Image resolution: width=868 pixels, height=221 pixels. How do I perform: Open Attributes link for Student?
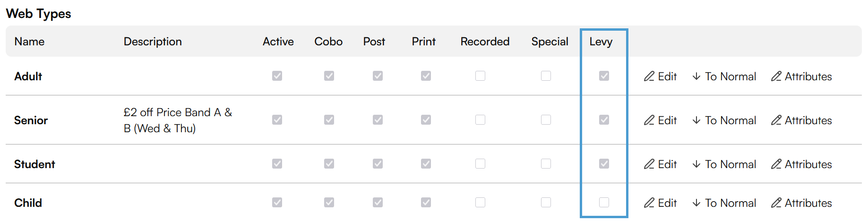[801, 164]
